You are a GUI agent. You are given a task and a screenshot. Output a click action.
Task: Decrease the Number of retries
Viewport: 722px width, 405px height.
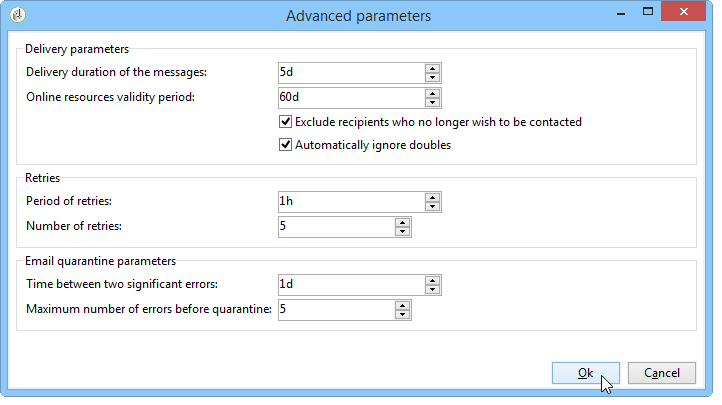coord(402,231)
